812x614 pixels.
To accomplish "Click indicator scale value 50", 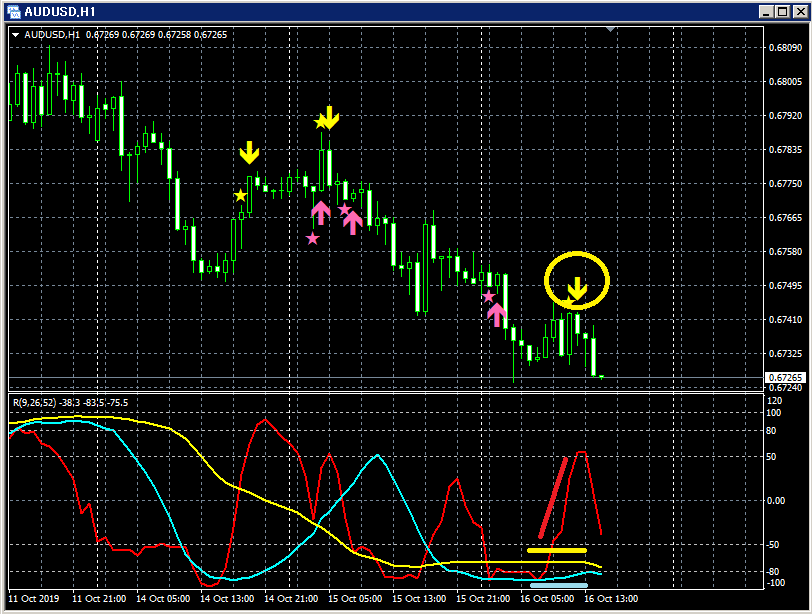I will (x=771, y=457).
